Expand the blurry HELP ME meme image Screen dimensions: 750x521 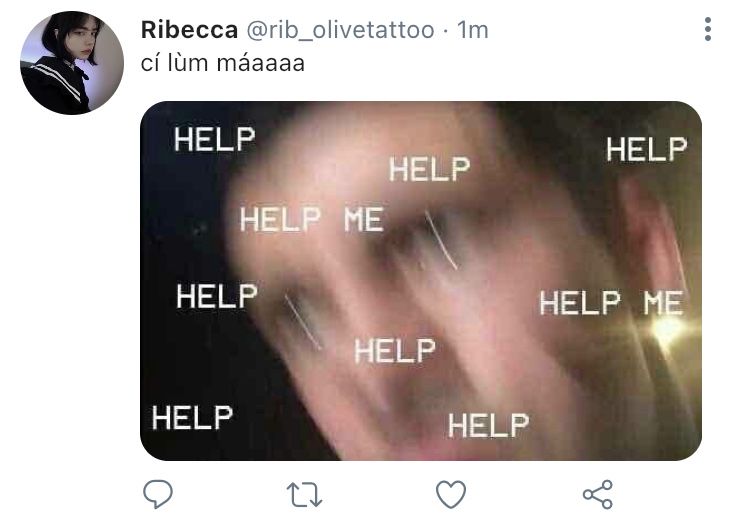point(421,281)
